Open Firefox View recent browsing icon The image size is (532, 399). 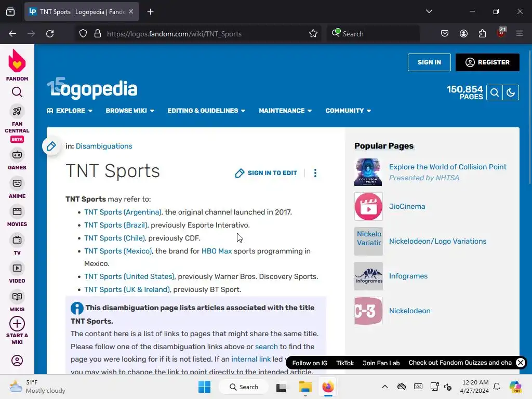tap(10, 12)
